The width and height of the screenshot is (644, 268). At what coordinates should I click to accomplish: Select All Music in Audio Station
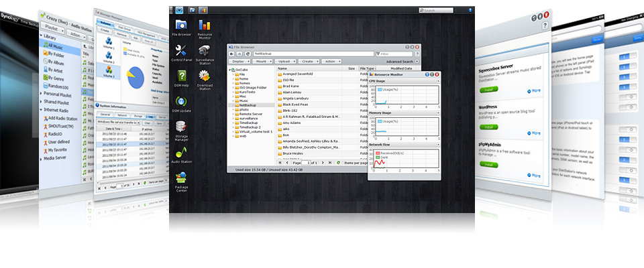(60, 46)
